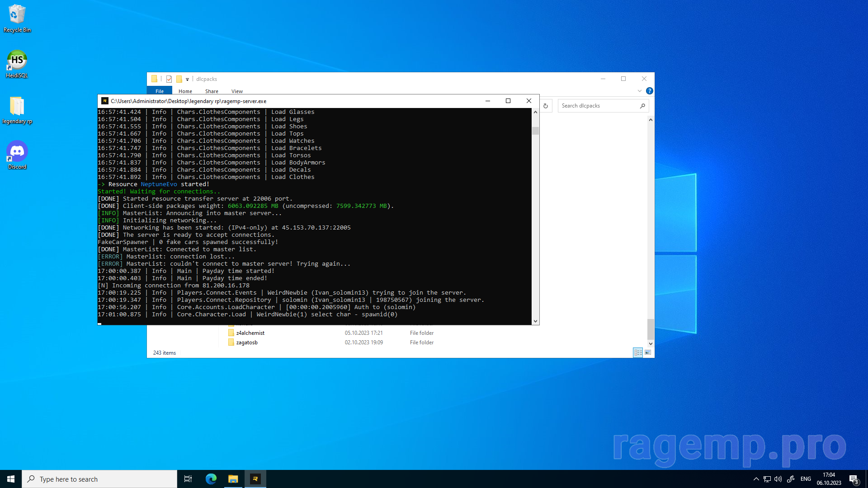868x488 pixels.
Task: Close the ragemp-server console window
Action: [x=529, y=101]
